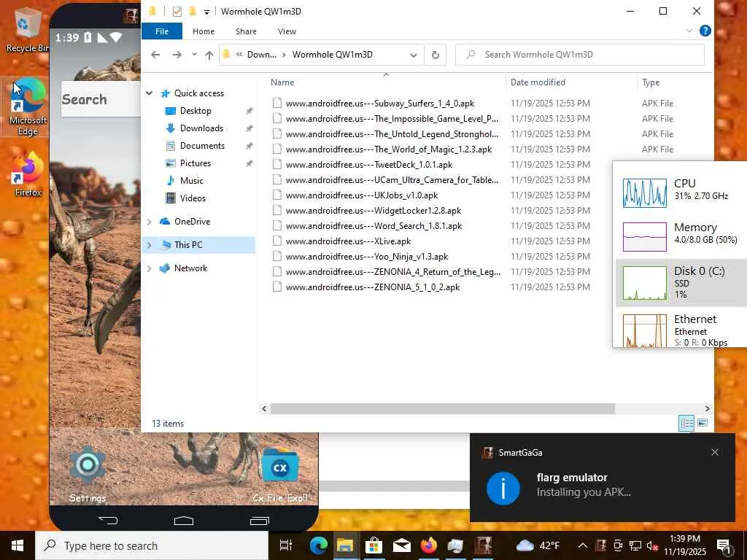Screen dimensions: 747x560
Task: Collapse the Quick access tree
Action: tap(149, 93)
